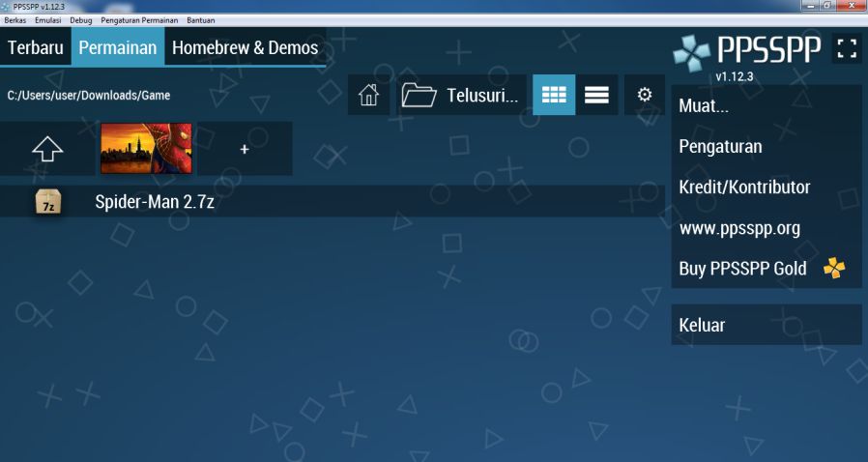
Task: Click the v1.12.3 version label
Action: tap(734, 76)
